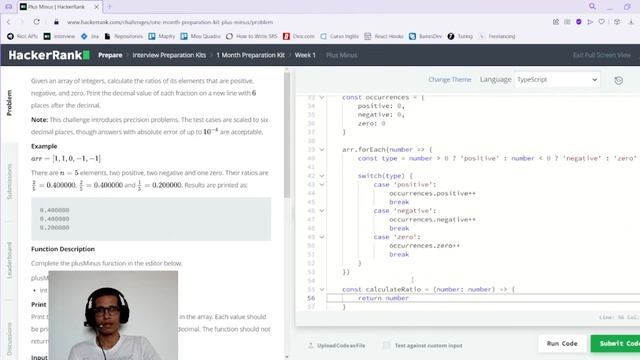Reset code with the editor restore icon
Image resolution: width=640 pixels, height=360 pixels.
pyautogui.click(x=619, y=80)
